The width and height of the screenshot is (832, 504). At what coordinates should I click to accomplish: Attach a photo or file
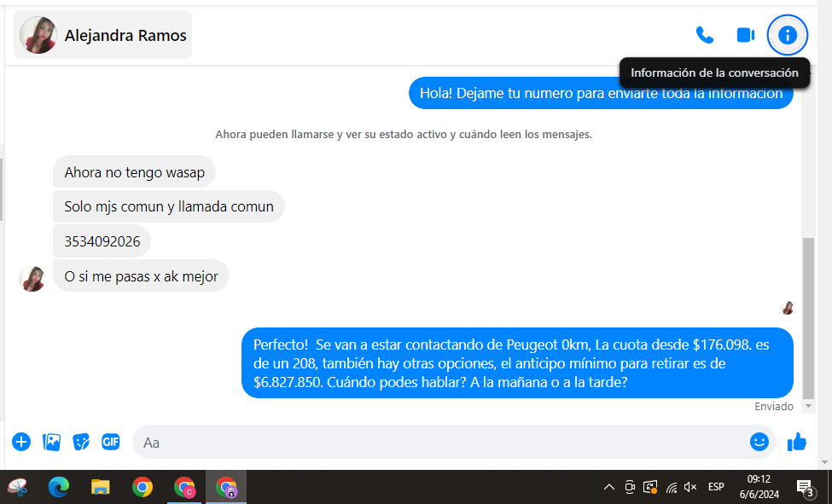(52, 442)
